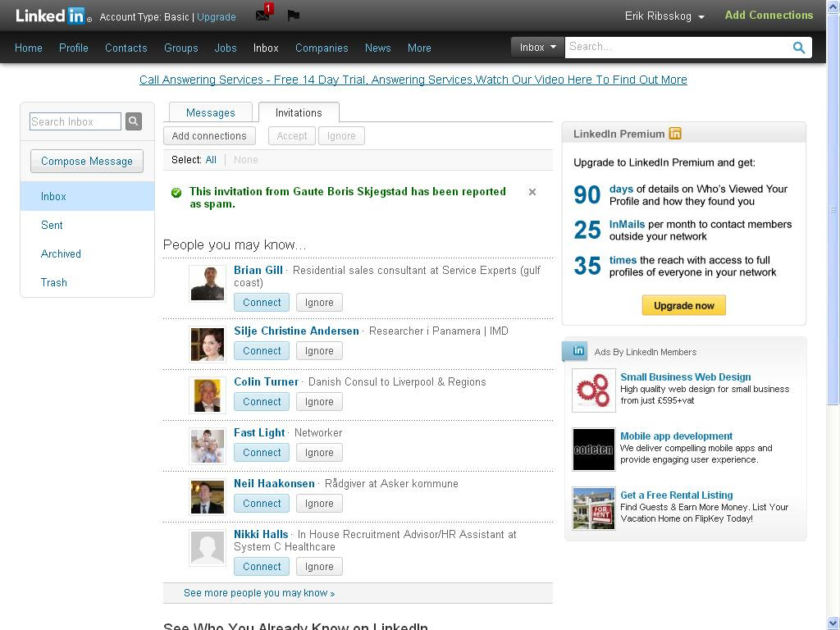Click the Small Business Web Design gears image
Viewport: 840px width, 630px height.
click(x=594, y=390)
